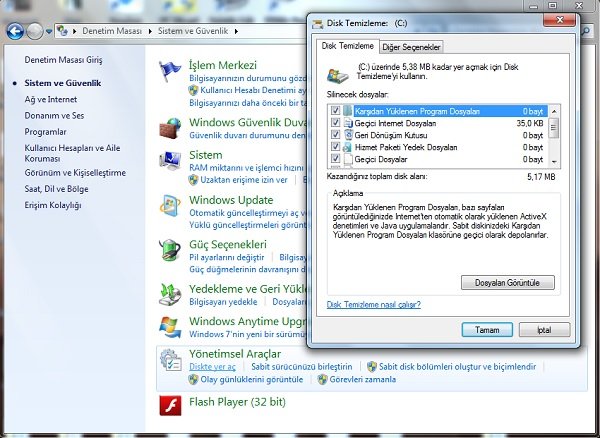The image size is (600, 438).
Task: Open the Yönetimsel Araçlar heading
Action: coord(235,354)
